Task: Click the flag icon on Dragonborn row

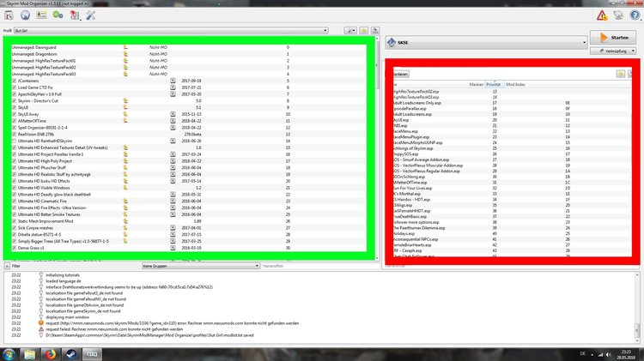Action: (125, 54)
